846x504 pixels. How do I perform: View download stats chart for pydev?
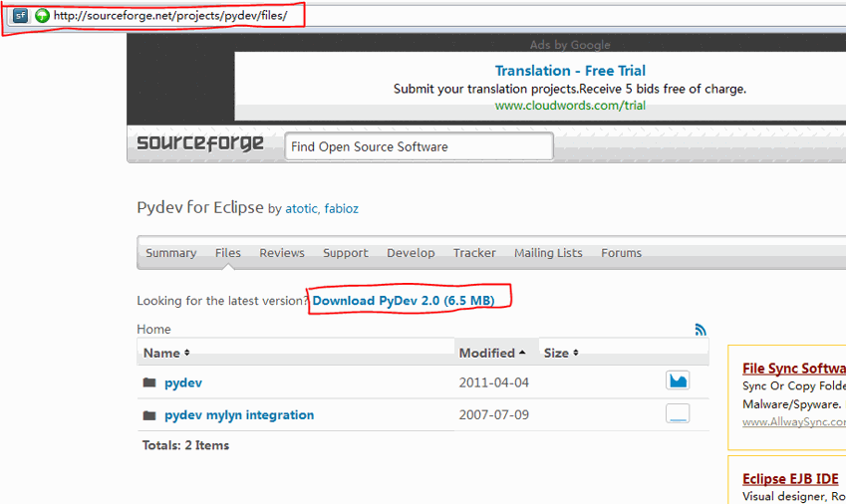tap(678, 380)
